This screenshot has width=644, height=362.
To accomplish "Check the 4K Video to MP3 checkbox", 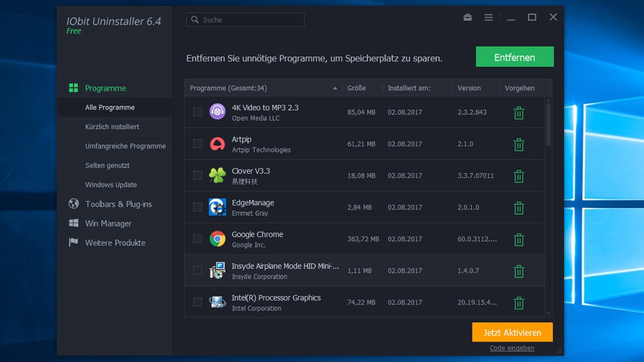I will (197, 112).
